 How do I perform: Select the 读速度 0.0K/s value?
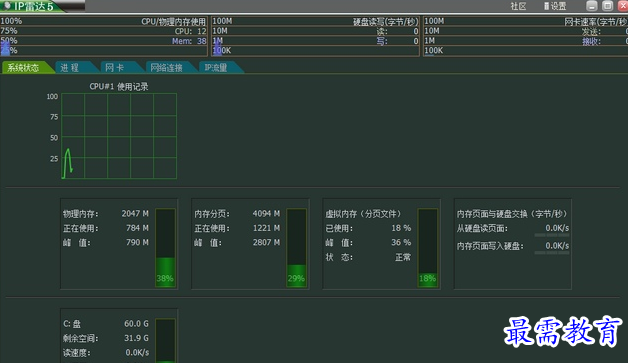click(137, 353)
